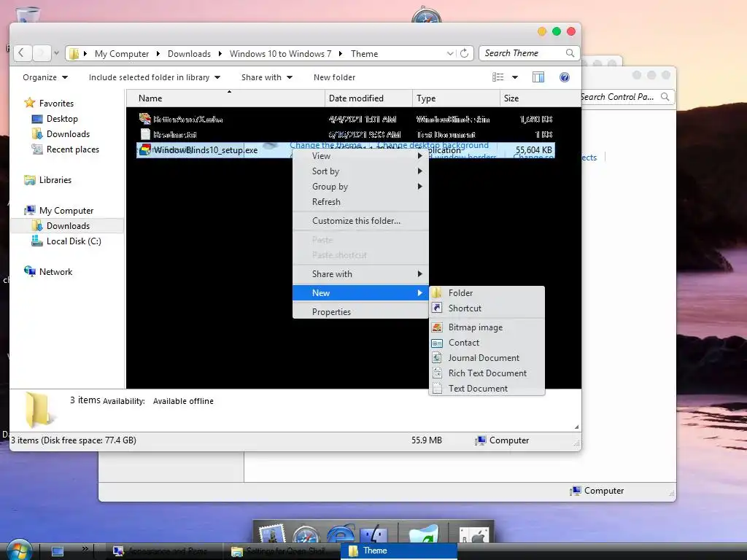The height and width of the screenshot is (560, 747).
Task: Sort by the Type column header
Action: (456, 98)
